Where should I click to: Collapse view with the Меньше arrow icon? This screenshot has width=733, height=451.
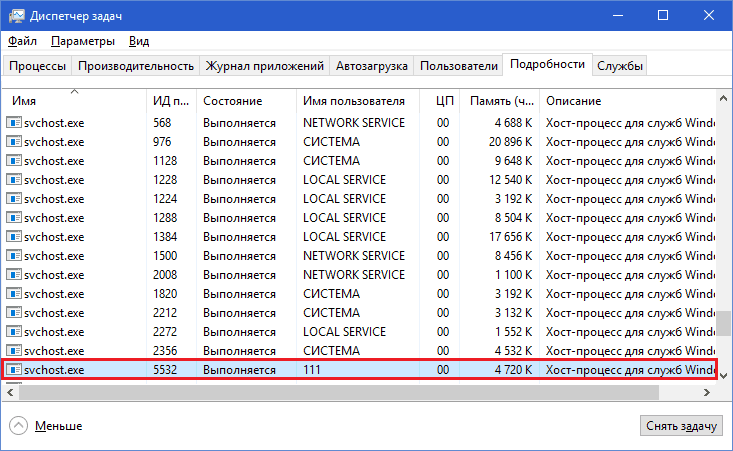tap(18, 426)
